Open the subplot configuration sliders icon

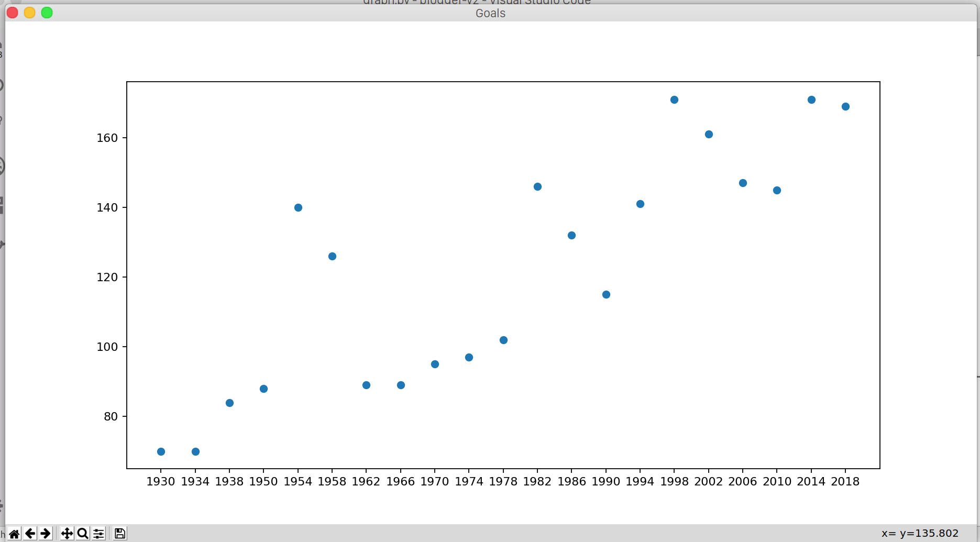pos(99,533)
